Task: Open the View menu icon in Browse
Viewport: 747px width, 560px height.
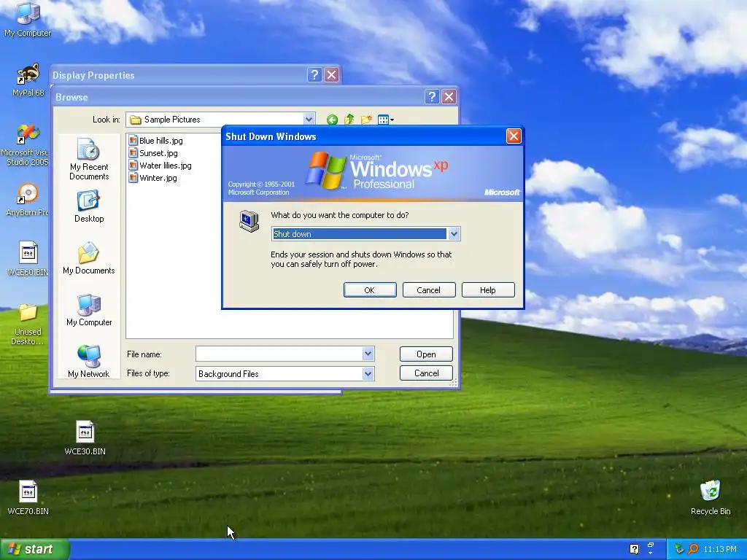Action: point(385,120)
